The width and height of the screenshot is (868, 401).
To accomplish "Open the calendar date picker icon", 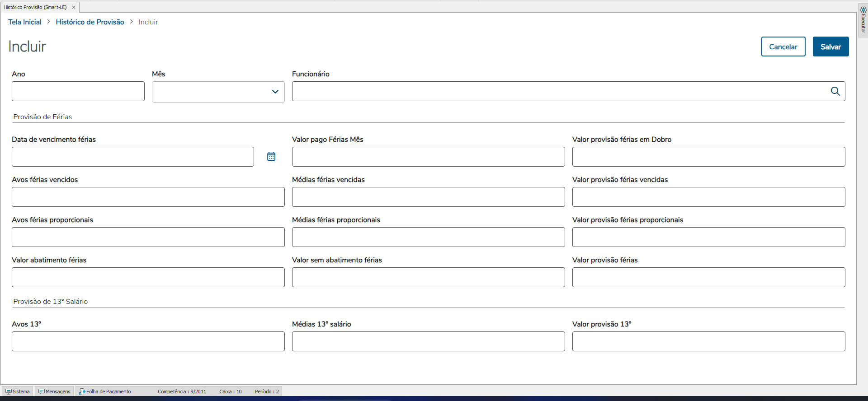I will (x=271, y=157).
